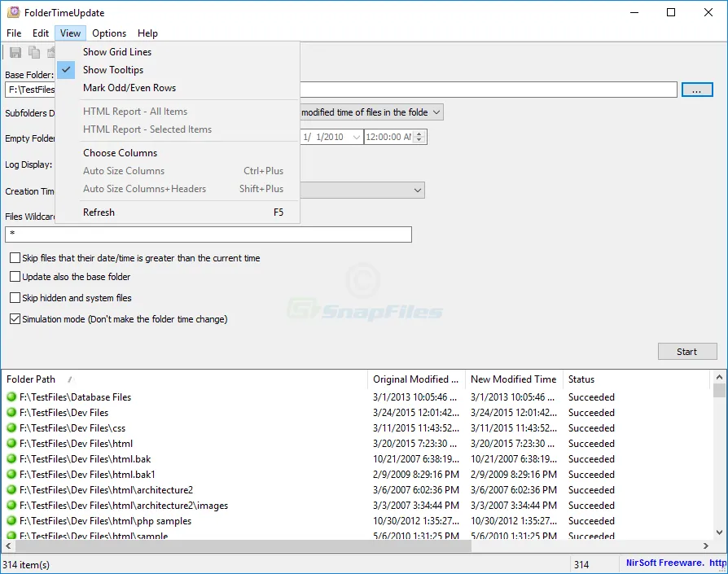Click HTML Report - All Items entry

tap(178, 112)
